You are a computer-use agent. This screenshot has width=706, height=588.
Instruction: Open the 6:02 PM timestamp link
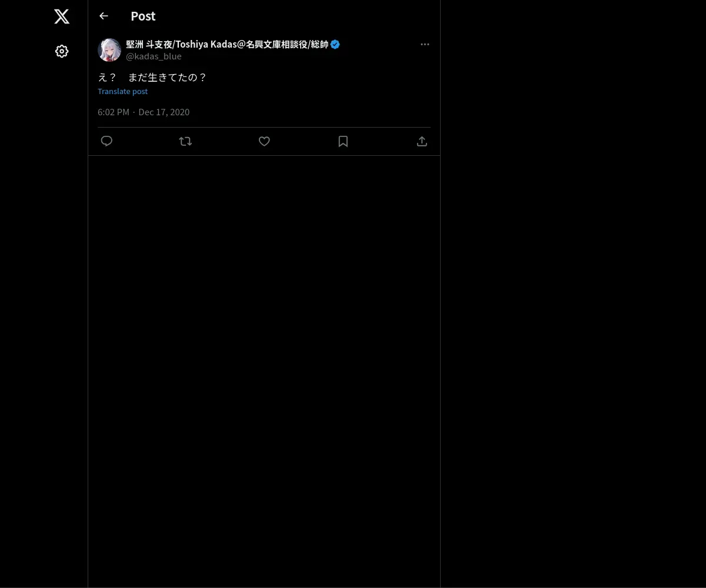(x=114, y=112)
